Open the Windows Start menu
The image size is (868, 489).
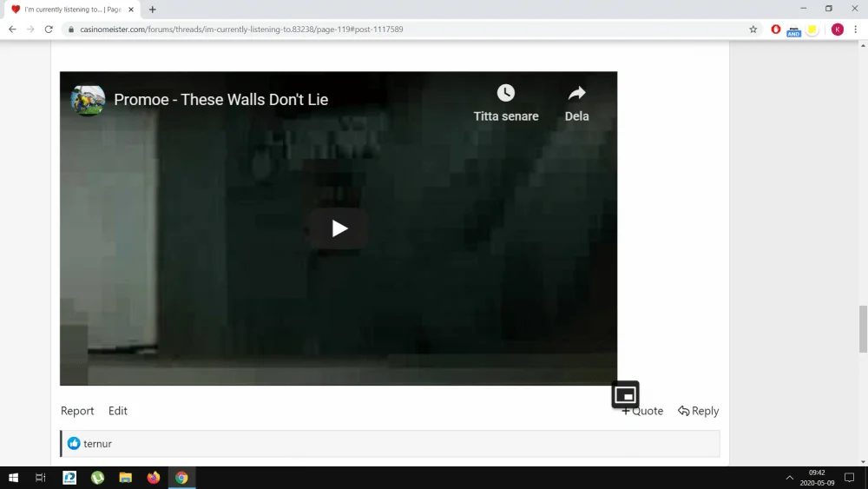coord(13,478)
